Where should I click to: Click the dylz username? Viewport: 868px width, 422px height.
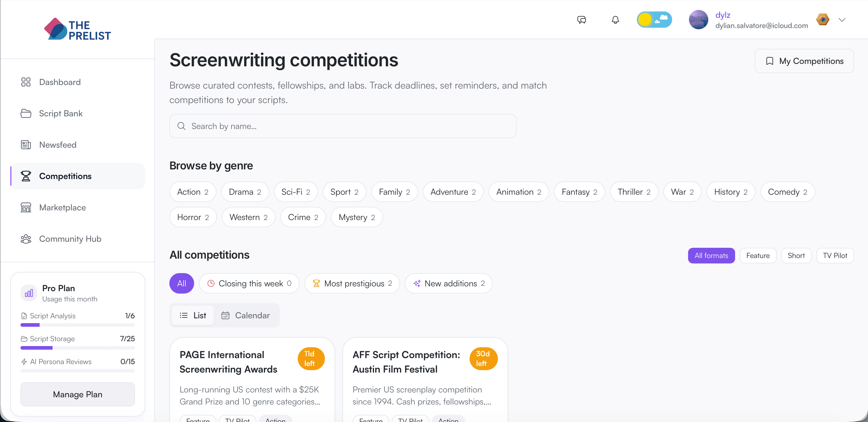pyautogui.click(x=723, y=15)
